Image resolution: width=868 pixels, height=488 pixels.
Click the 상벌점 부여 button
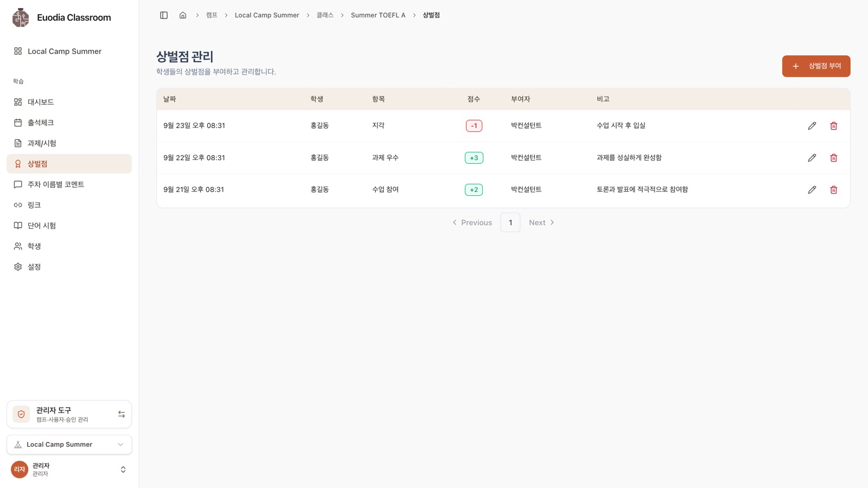click(x=816, y=66)
